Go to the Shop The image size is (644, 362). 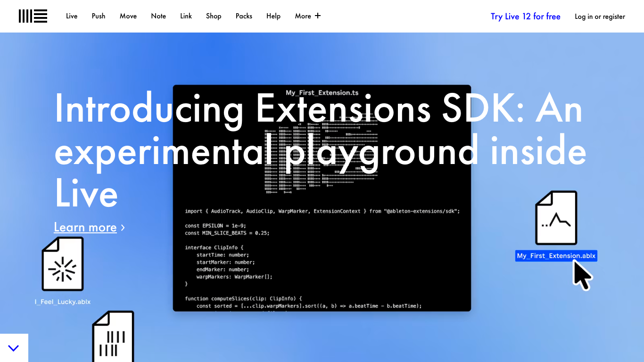pos(214,16)
